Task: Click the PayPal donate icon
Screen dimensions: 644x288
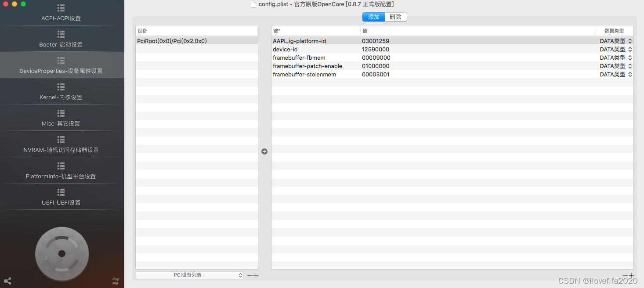Action: click(116, 281)
